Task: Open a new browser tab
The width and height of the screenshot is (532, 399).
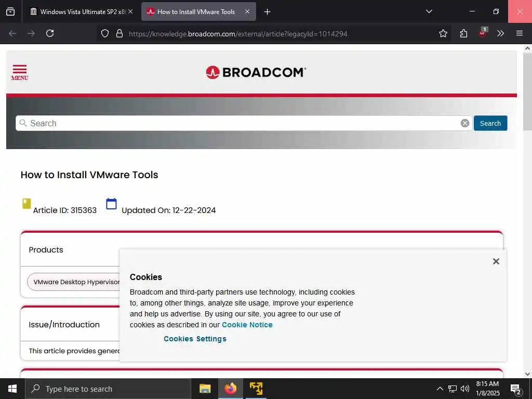Action: [x=268, y=12]
